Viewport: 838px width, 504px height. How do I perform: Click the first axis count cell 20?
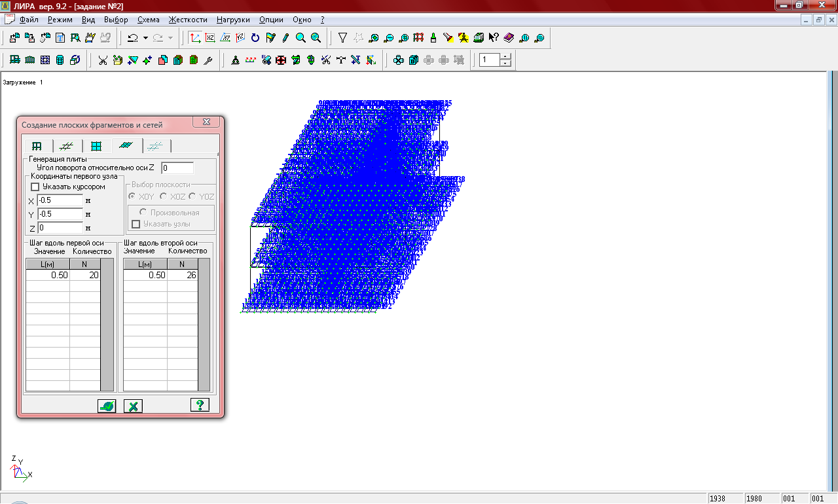85,276
